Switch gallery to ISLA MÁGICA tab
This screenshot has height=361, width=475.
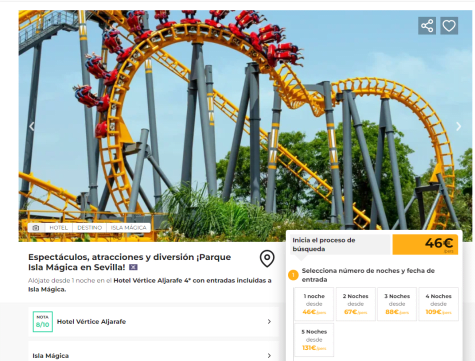[x=128, y=228]
